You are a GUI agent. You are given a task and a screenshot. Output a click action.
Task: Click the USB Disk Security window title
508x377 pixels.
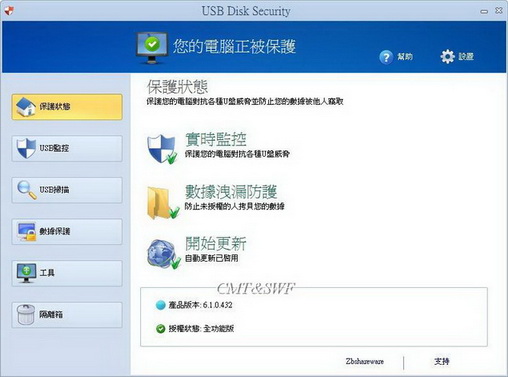tap(246, 11)
